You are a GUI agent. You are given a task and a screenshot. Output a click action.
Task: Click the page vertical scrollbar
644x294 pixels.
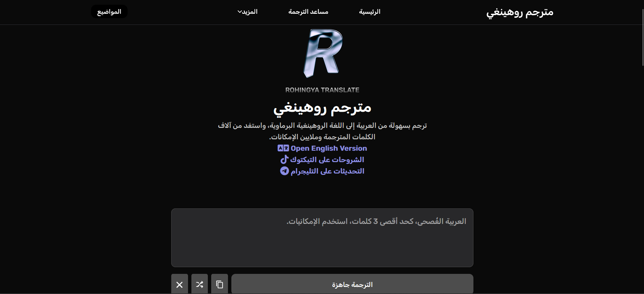[x=643, y=37]
